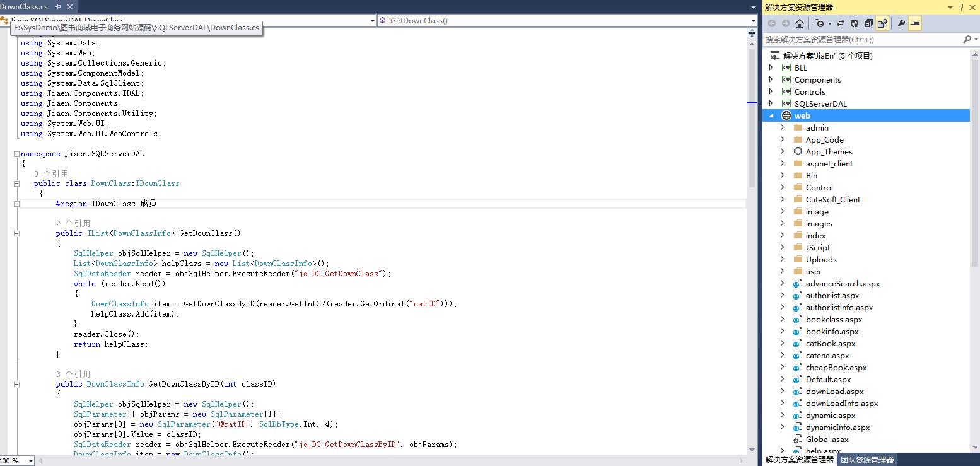980x466 pixels.
Task: Select advanceSearch.aspx file
Action: pyautogui.click(x=843, y=283)
